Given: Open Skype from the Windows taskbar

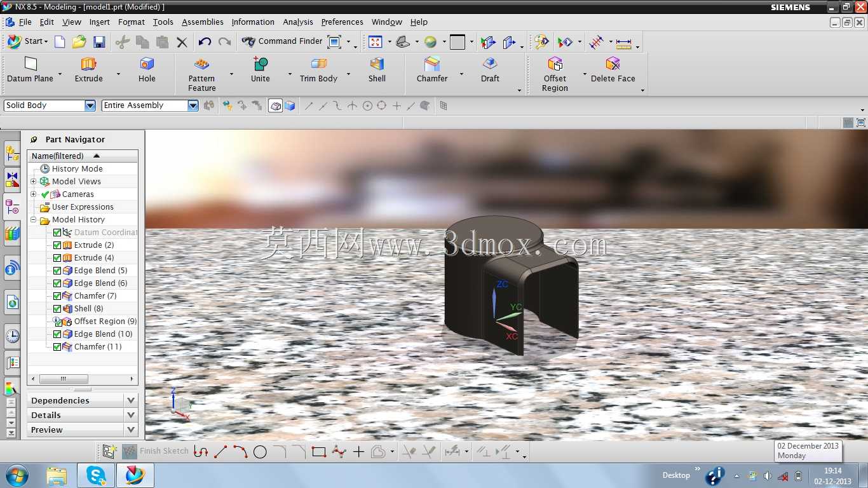Looking at the screenshot, I should 96,475.
